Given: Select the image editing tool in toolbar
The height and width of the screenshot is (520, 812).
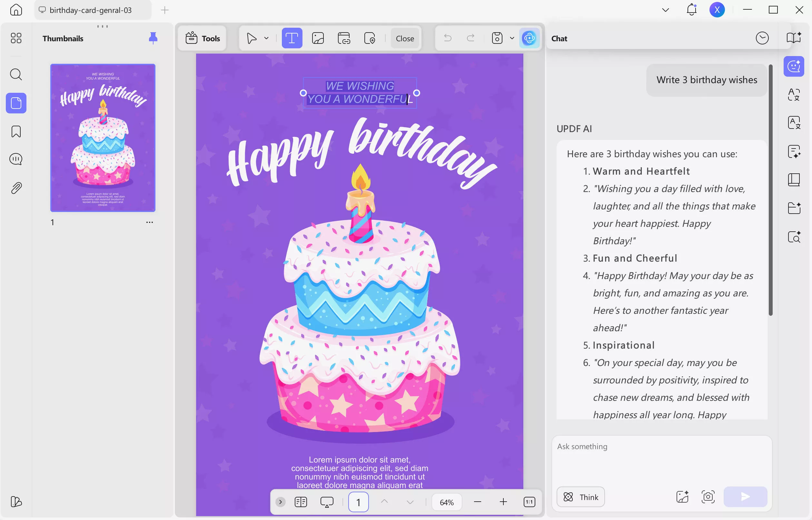Looking at the screenshot, I should [318, 38].
